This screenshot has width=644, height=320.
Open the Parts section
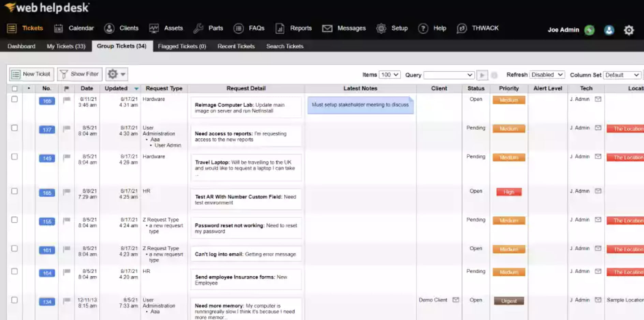tap(208, 28)
